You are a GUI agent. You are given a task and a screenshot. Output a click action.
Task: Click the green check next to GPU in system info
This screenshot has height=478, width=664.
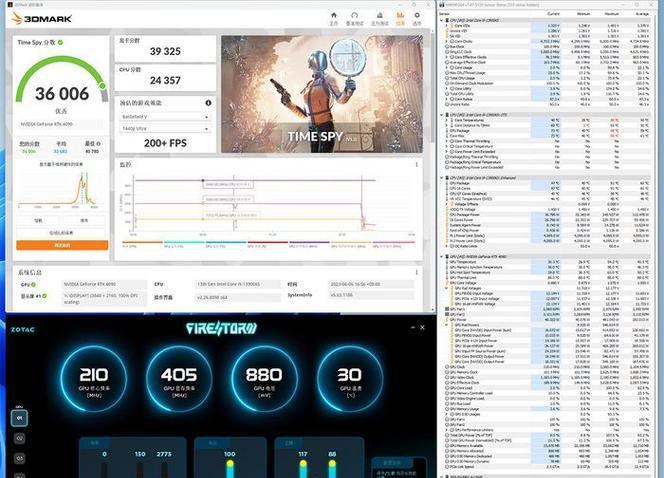pyautogui.click(x=33, y=285)
